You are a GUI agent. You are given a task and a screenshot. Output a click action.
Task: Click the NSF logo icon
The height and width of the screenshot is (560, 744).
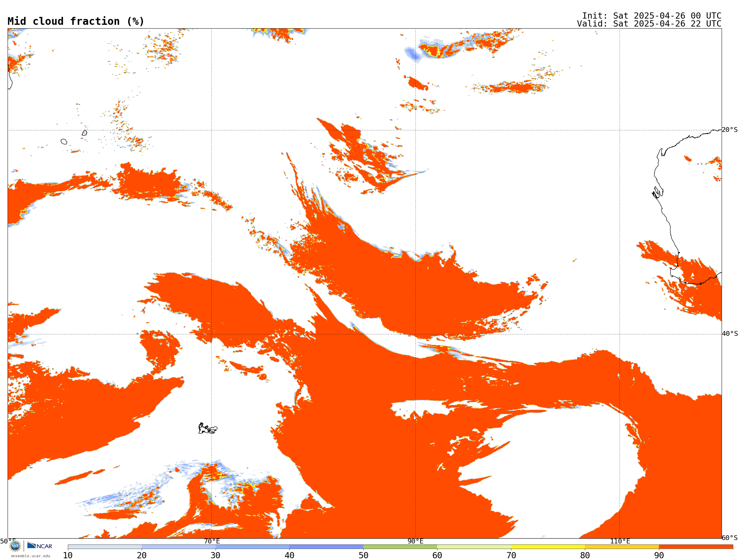click(x=15, y=546)
